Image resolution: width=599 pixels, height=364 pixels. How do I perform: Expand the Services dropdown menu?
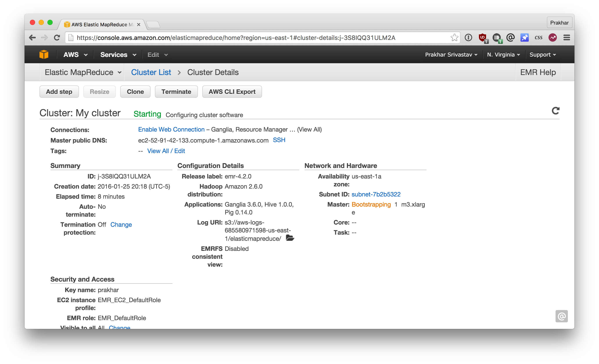118,55
